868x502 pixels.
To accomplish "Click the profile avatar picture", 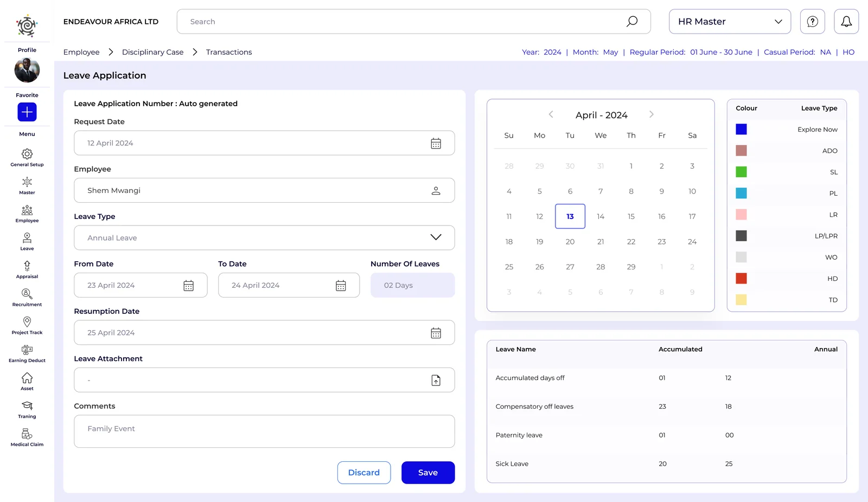I will 27,70.
